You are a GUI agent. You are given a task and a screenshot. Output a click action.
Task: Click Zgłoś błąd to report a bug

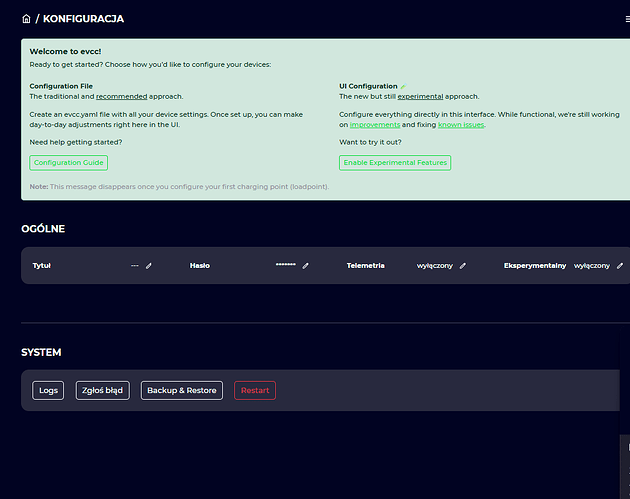[103, 390]
